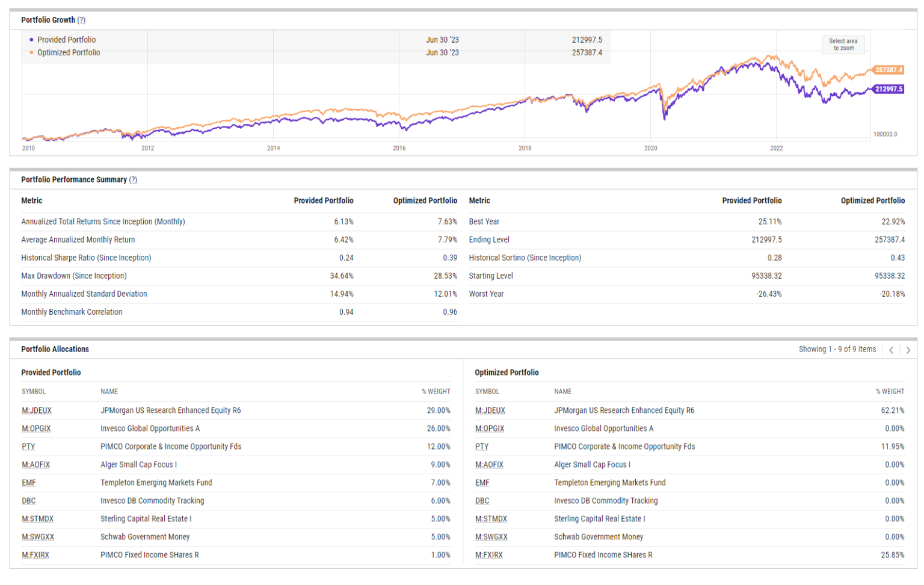The image size is (924, 585).
Task: Open the EMF Templeton Emerging Markets link
Action: click(31, 483)
